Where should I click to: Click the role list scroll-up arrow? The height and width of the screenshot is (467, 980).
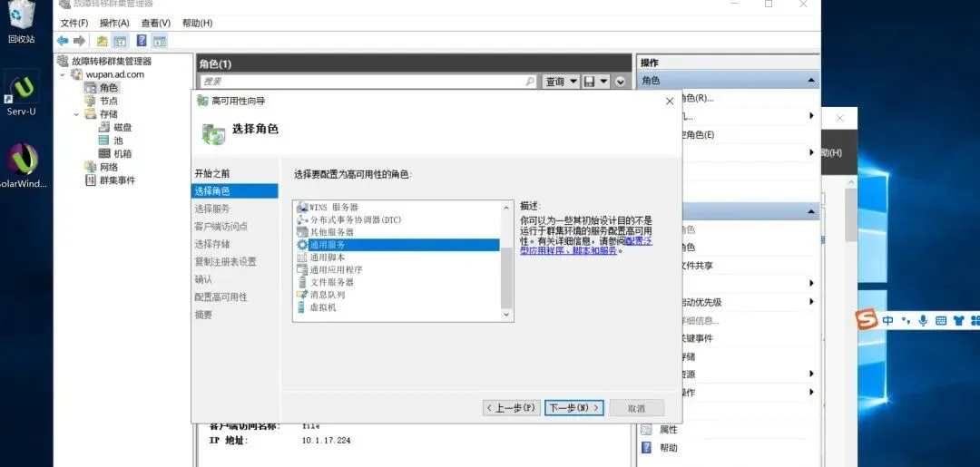coord(507,208)
